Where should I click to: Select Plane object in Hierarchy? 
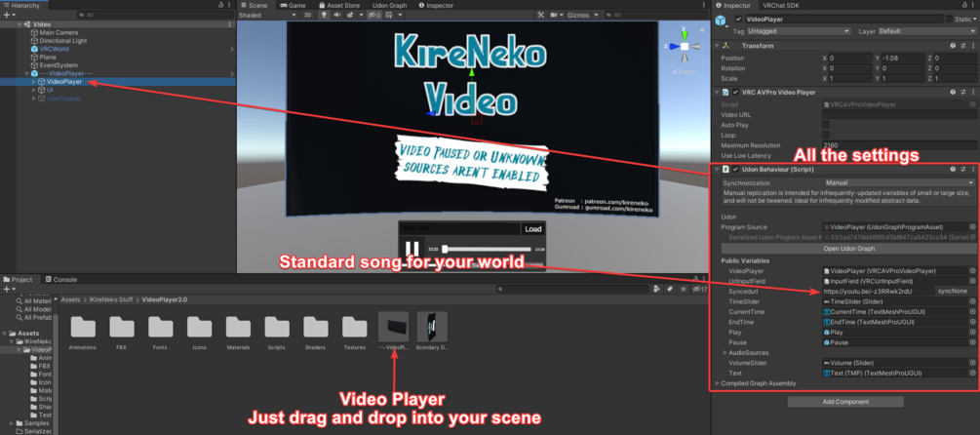tap(47, 57)
